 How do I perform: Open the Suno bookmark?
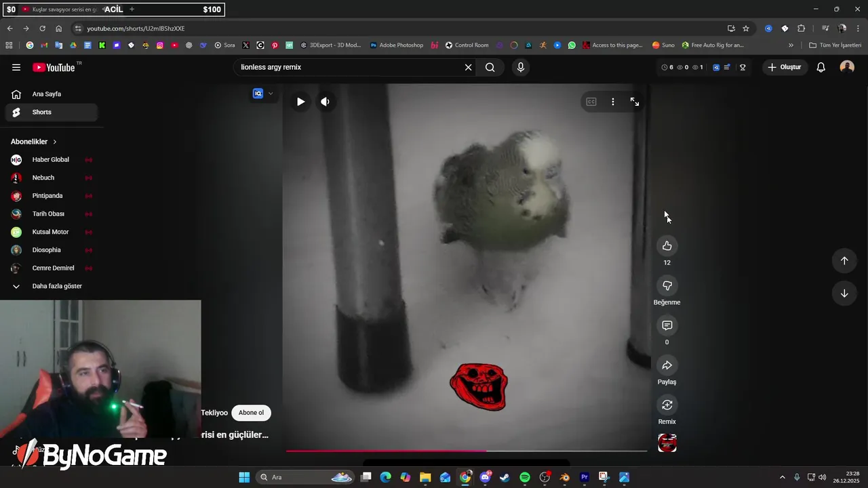coord(663,45)
